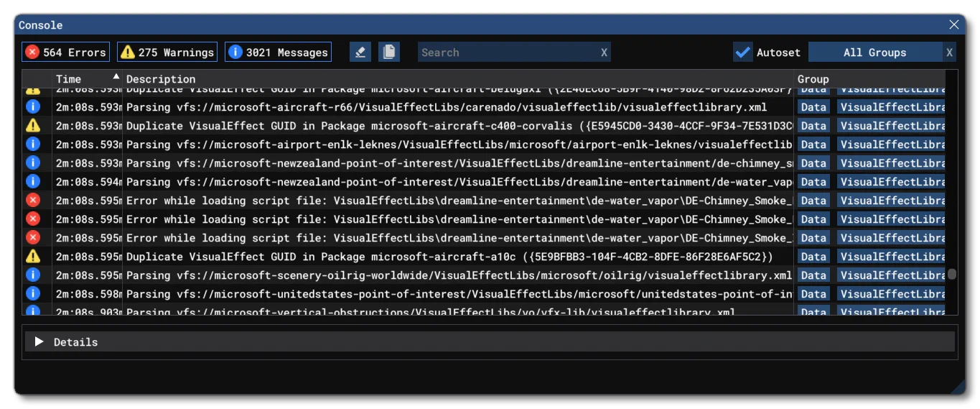Screen dimensions: 980x409
Task: Click the red error icon in Errors filter
Action: click(32, 52)
